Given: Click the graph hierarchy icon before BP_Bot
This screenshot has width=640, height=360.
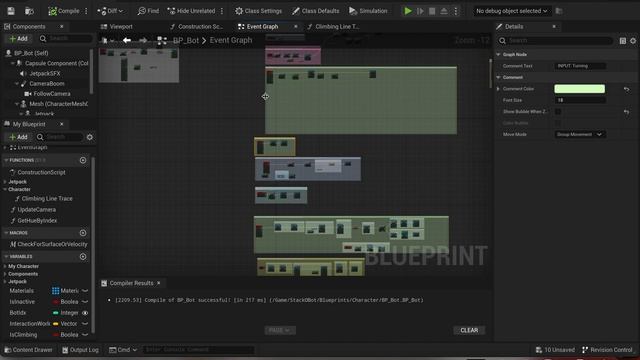Looking at the screenshot, I should [162, 40].
